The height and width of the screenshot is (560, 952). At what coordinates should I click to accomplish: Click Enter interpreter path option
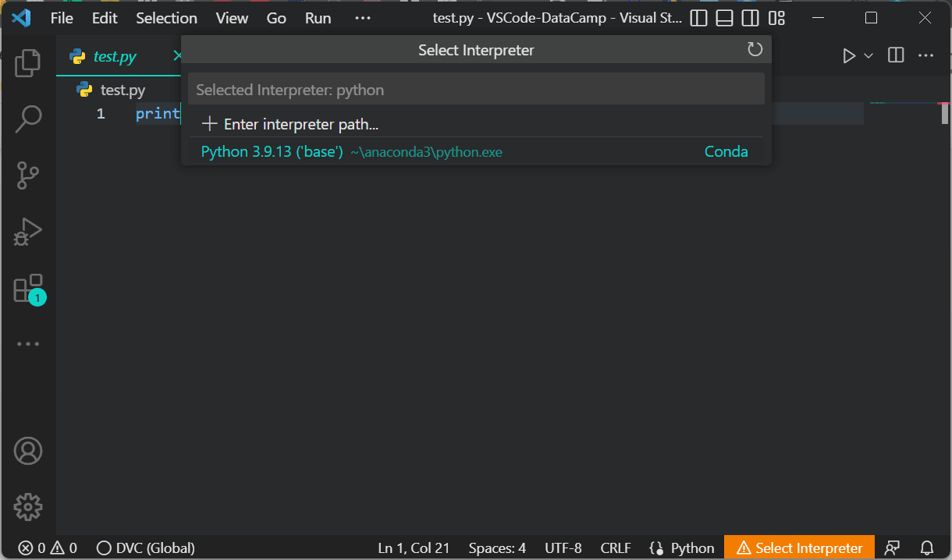[x=300, y=124]
